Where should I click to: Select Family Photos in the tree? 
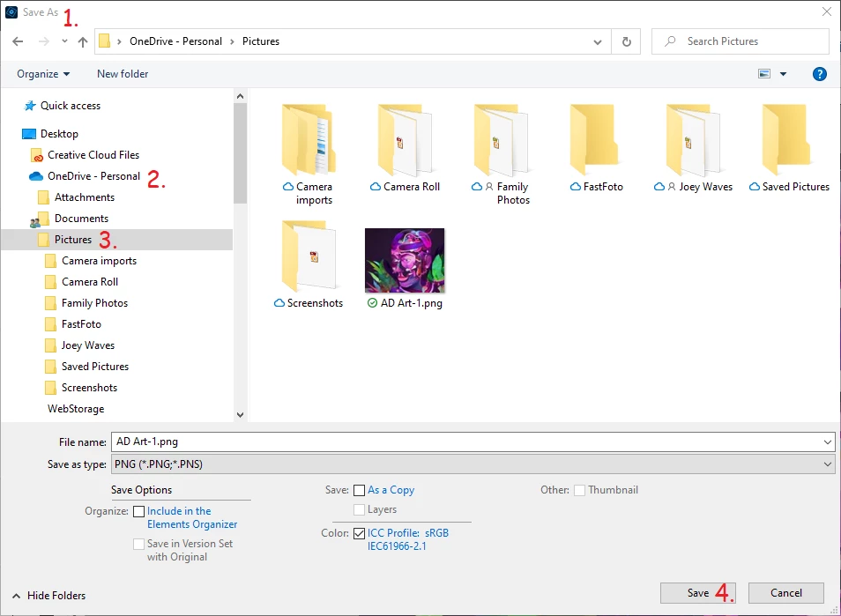(94, 303)
